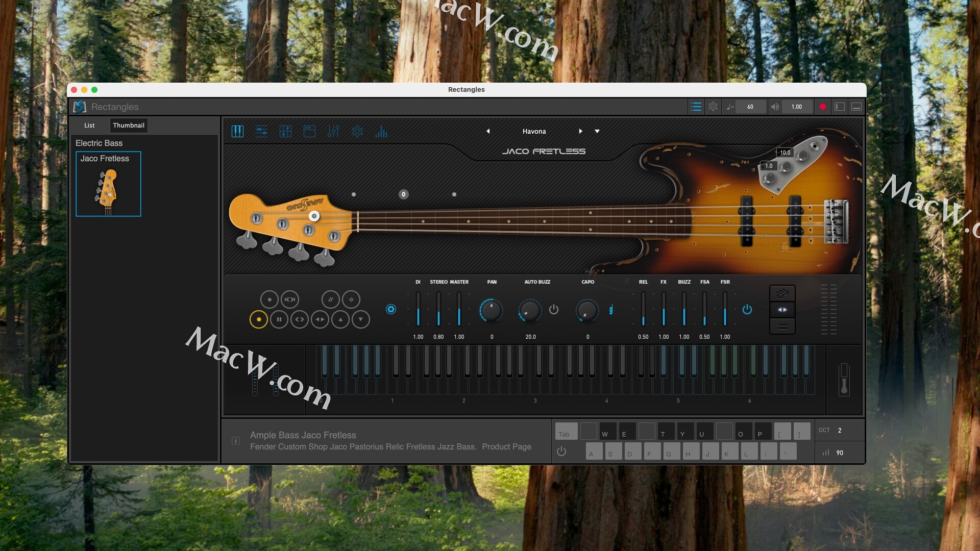The image size is (980, 551).
Task: Select the solid diamond articulation button
Action: (269, 299)
